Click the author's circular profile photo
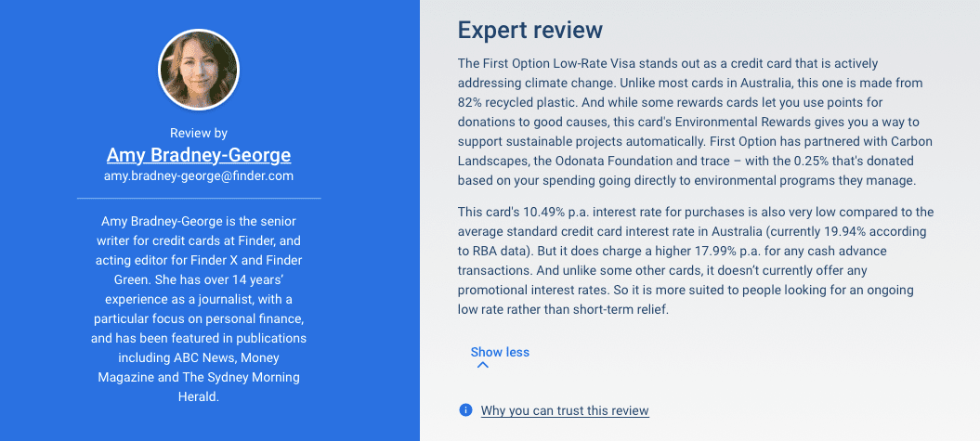Screen dimensions: 980x441 pos(200,70)
